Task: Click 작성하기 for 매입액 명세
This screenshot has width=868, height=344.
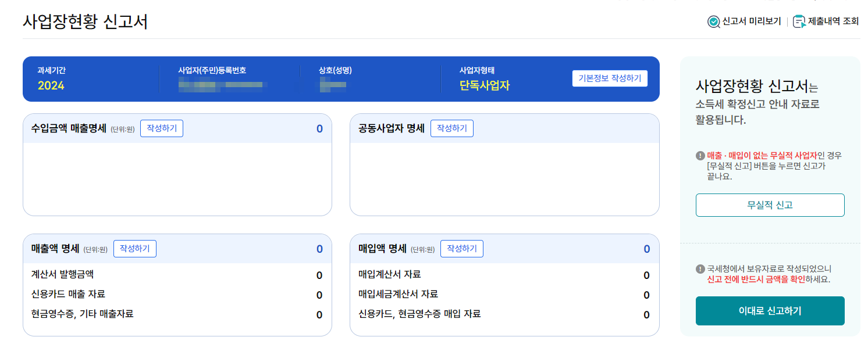Action: [463, 248]
